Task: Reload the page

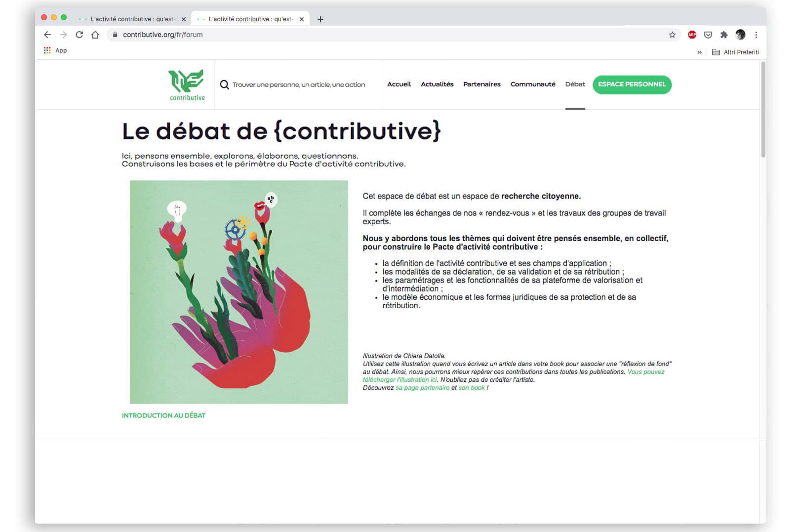Action: (79, 35)
